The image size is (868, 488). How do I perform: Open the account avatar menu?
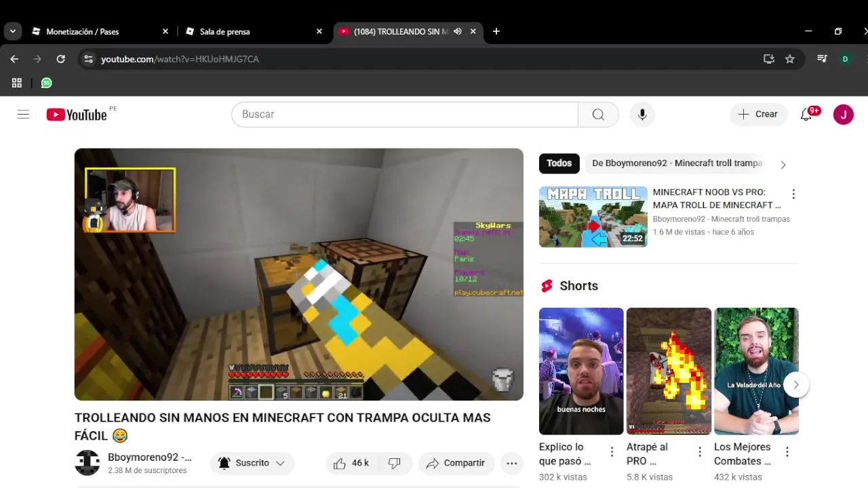click(x=844, y=115)
